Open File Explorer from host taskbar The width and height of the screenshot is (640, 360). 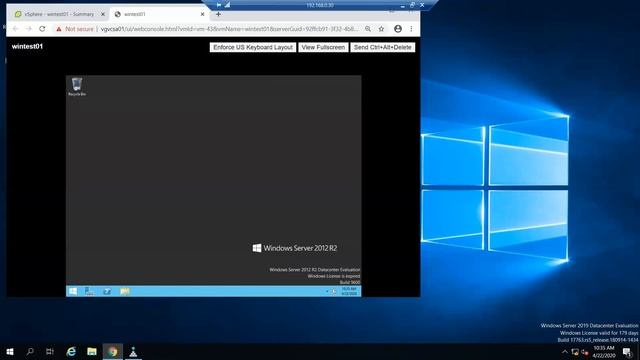92,351
